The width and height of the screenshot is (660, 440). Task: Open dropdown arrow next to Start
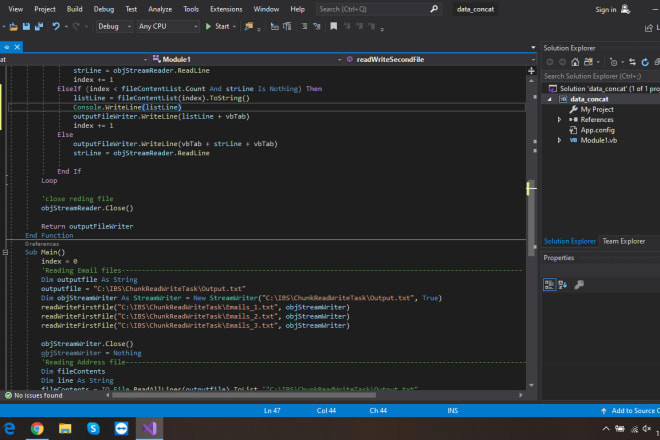234,27
